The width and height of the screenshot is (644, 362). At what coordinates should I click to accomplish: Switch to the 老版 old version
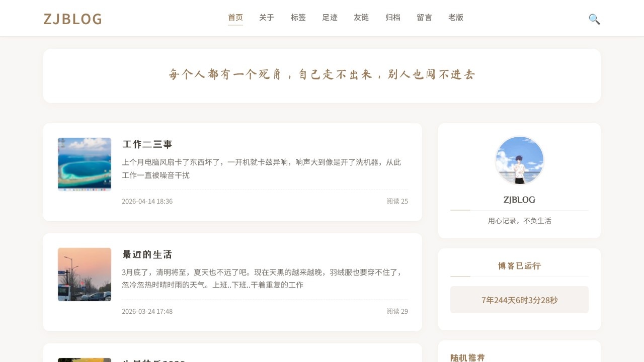click(456, 17)
